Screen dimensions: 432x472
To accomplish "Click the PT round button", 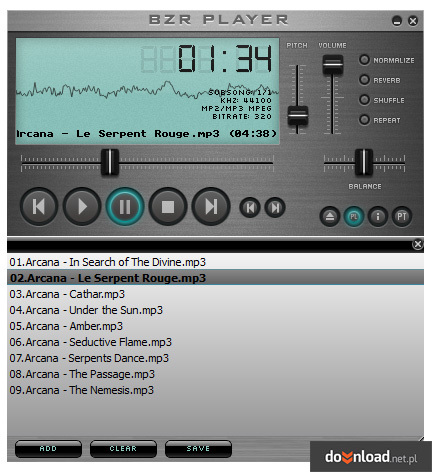I will tap(402, 217).
